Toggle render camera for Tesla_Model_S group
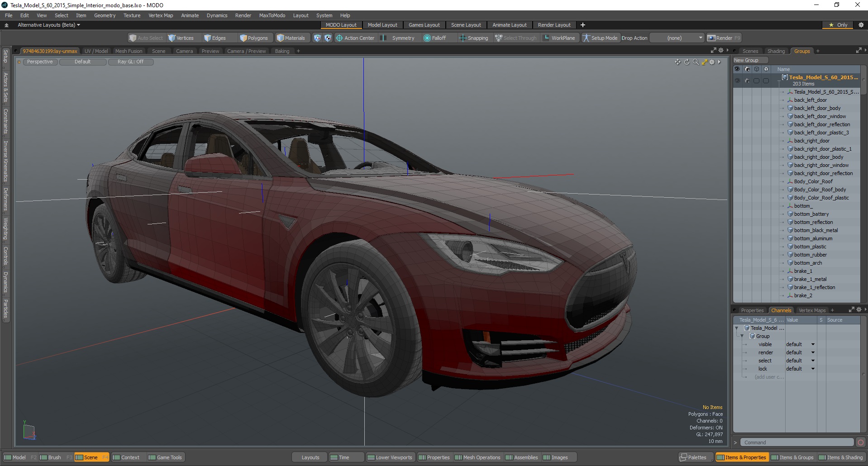Image resolution: width=868 pixels, height=466 pixels. point(747,81)
